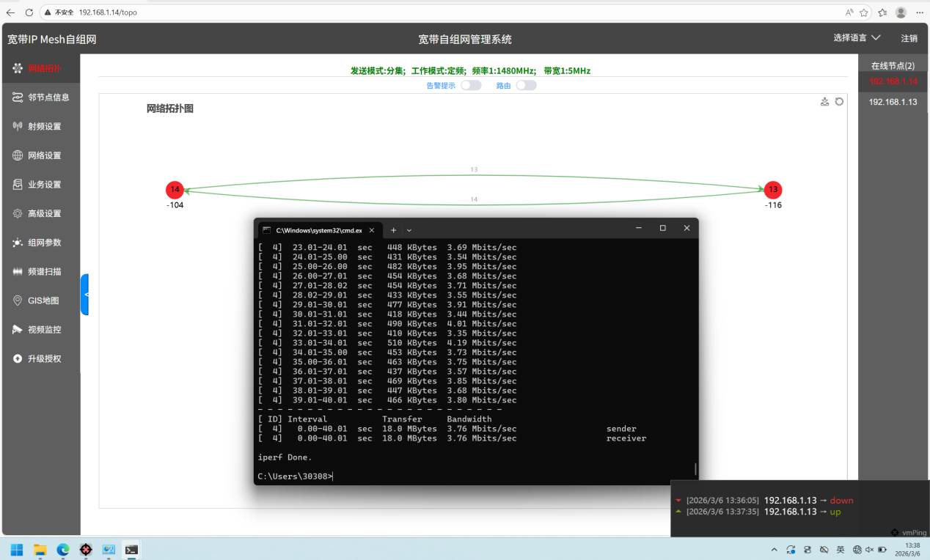
Task: Click the terminal prompt C:\Users\30308>
Action: click(295, 476)
